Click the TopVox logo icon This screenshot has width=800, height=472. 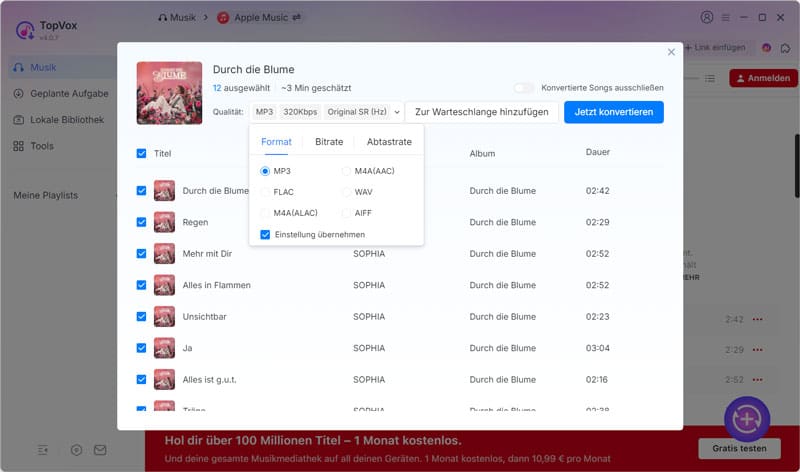point(24,30)
